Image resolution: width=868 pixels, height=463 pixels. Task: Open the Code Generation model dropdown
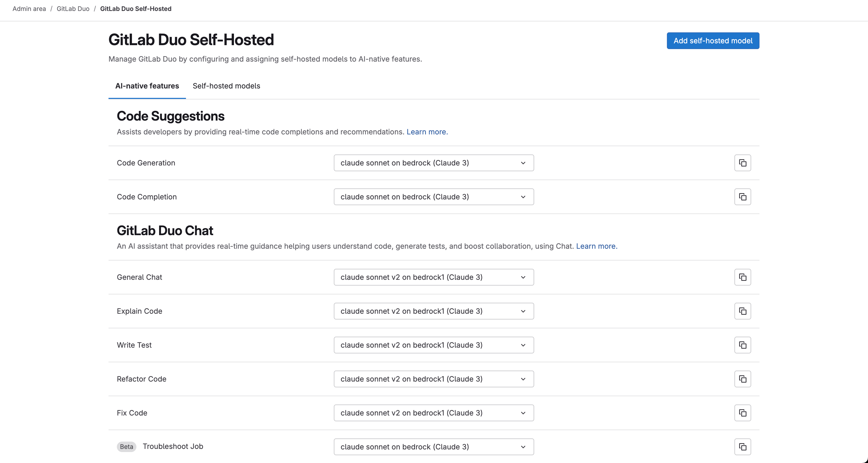click(x=434, y=163)
